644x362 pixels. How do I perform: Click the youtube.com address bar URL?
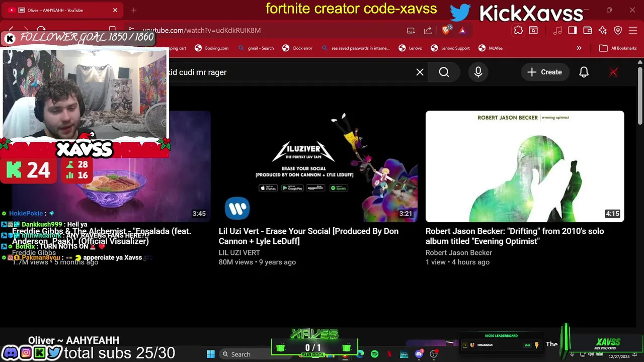pos(201,30)
